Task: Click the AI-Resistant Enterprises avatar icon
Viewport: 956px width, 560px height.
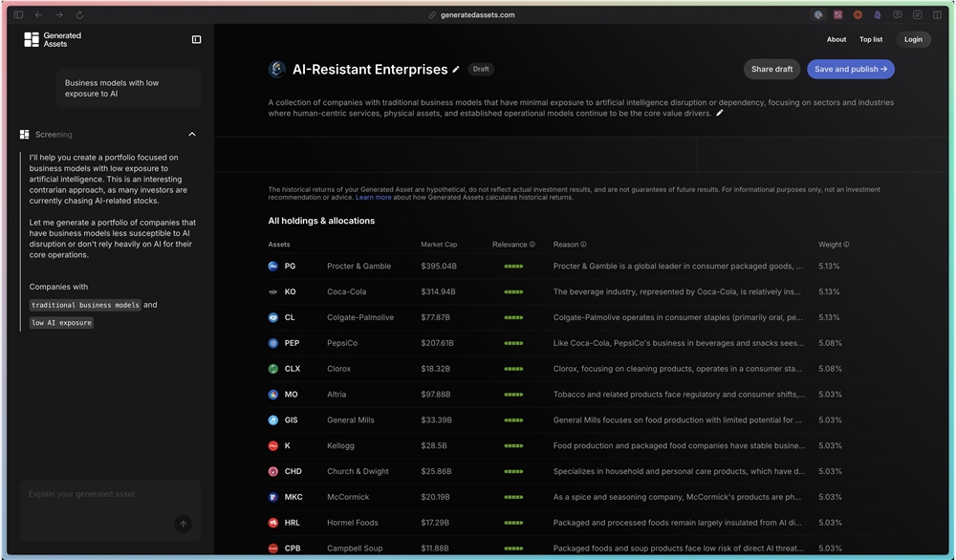Action: (x=277, y=69)
